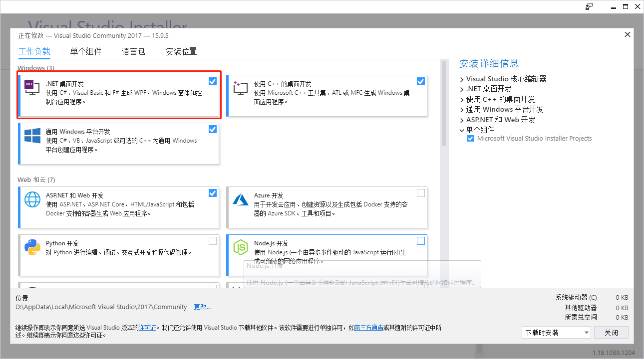Open the 下载时安装 dropdown
The width and height of the screenshot is (644, 359).
(556, 333)
